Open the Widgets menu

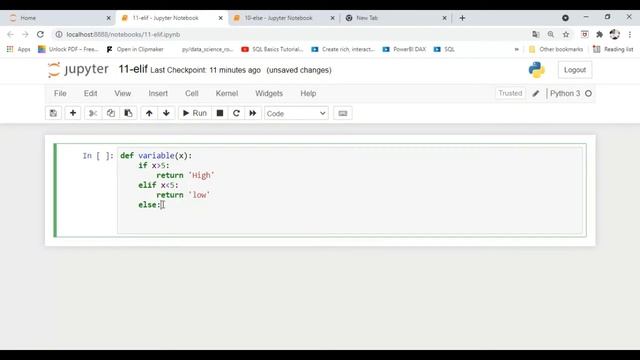[269, 93]
